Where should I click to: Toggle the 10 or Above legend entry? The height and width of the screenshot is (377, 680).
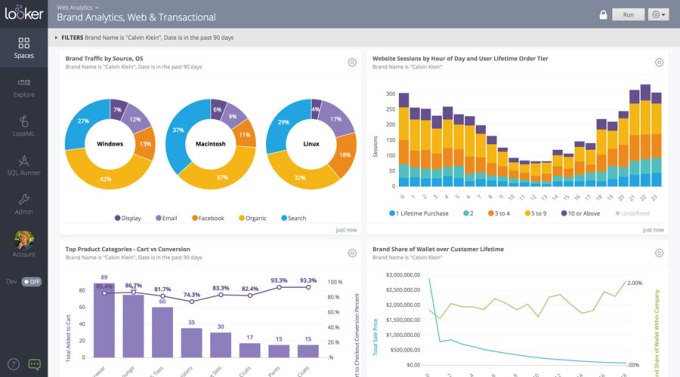pos(581,213)
